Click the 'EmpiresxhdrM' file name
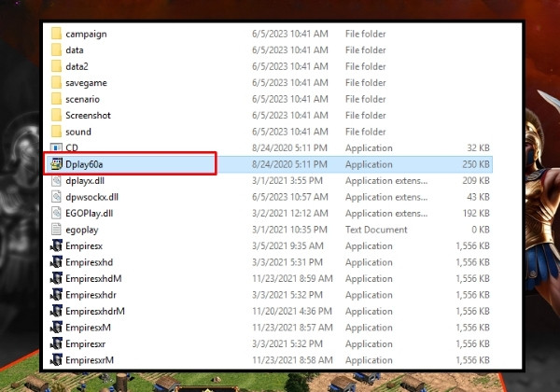560x392 pixels. click(95, 312)
